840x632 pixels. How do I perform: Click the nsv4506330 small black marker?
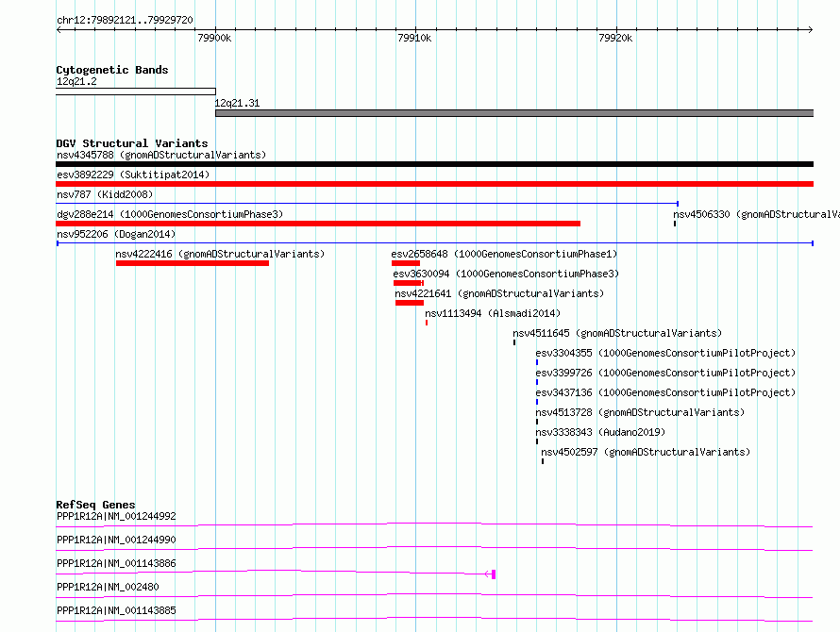pos(675,224)
